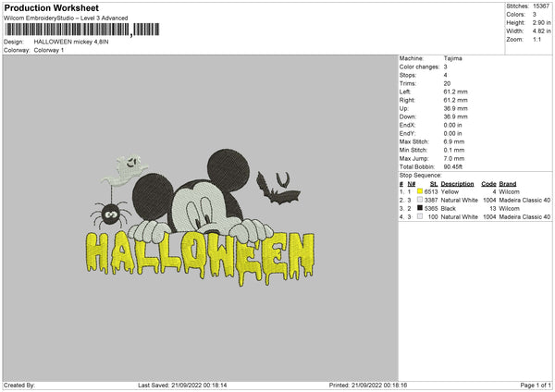This screenshot has width=555, height=392.
Task: Click the Production Worksheet title
Action: point(51,7)
